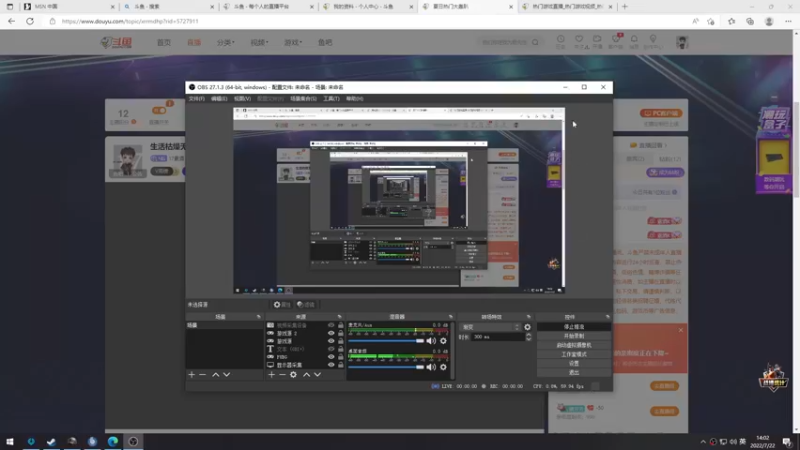The height and width of the screenshot is (450, 800).
Task: Remove selected source with Sources panel minus icon
Action: [282, 374]
